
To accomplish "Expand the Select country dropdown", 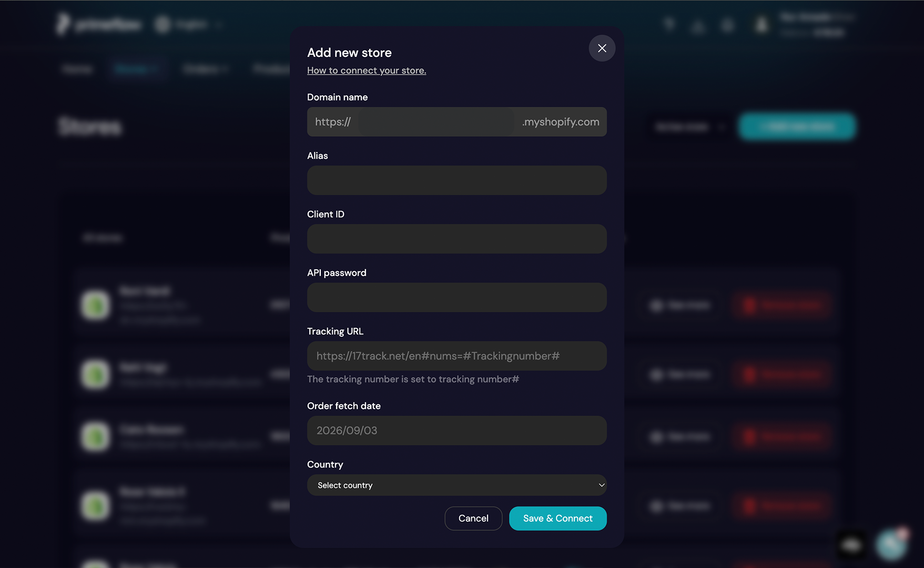I will [457, 485].
